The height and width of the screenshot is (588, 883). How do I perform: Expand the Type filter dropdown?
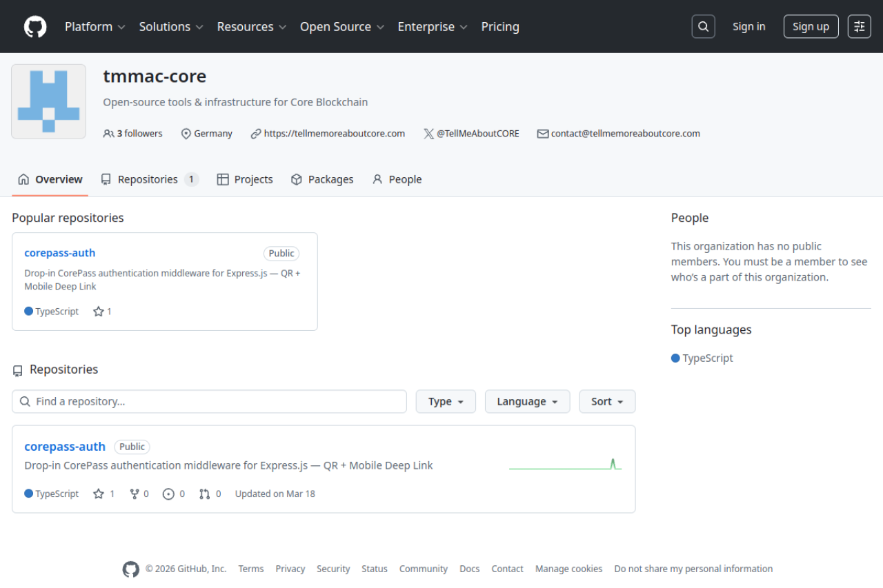point(446,401)
